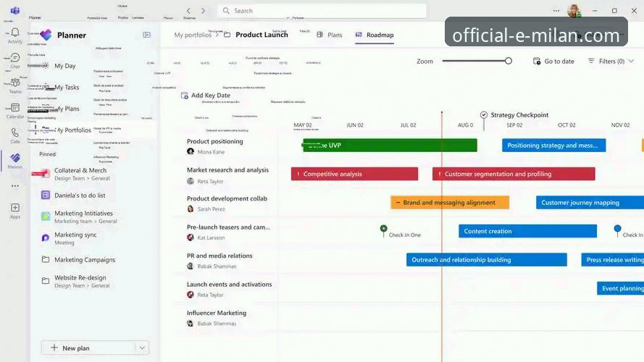
Task: Go back using the navigation arrow
Action: [x=188, y=11]
